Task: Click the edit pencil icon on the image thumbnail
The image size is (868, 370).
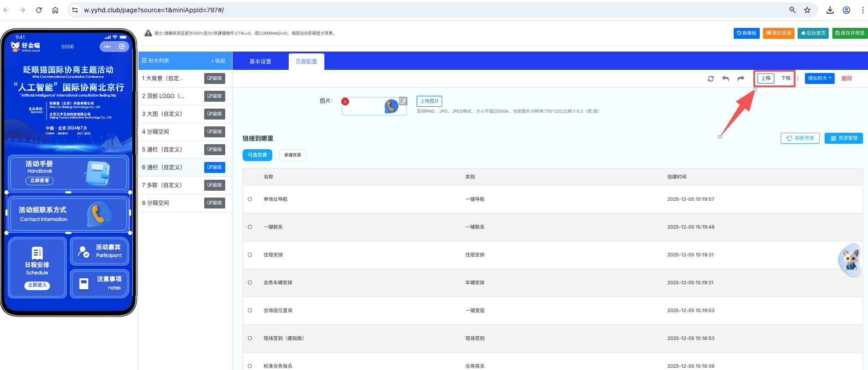Action: point(403,101)
